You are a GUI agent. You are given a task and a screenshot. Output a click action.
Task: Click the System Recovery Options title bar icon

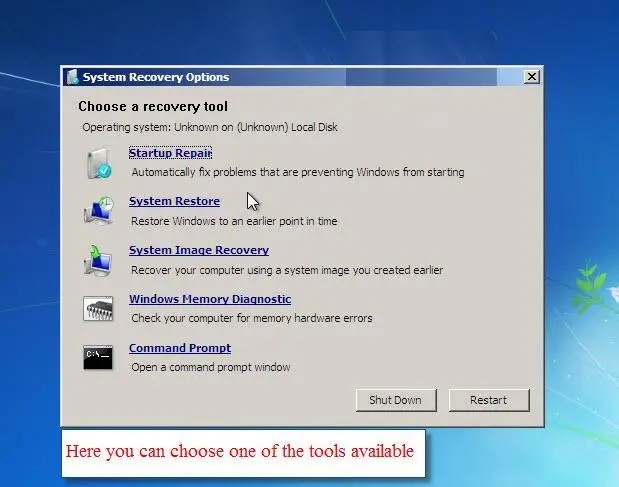(72, 77)
